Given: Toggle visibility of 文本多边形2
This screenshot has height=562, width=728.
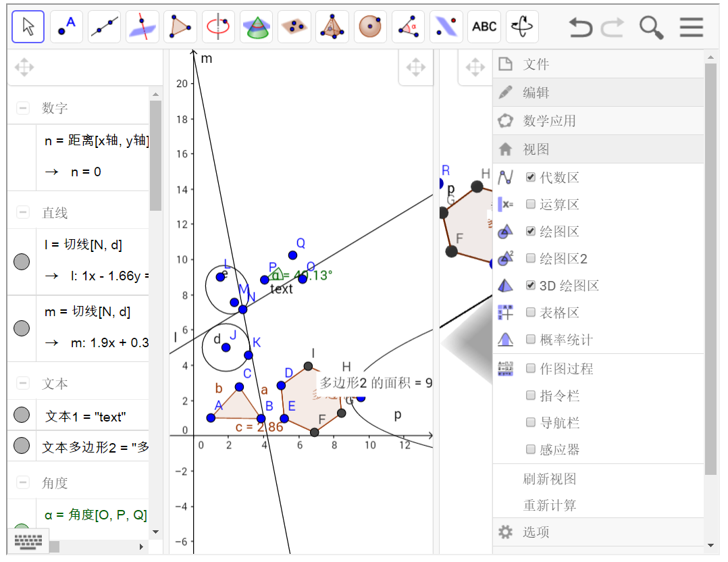Looking at the screenshot, I should [22, 445].
